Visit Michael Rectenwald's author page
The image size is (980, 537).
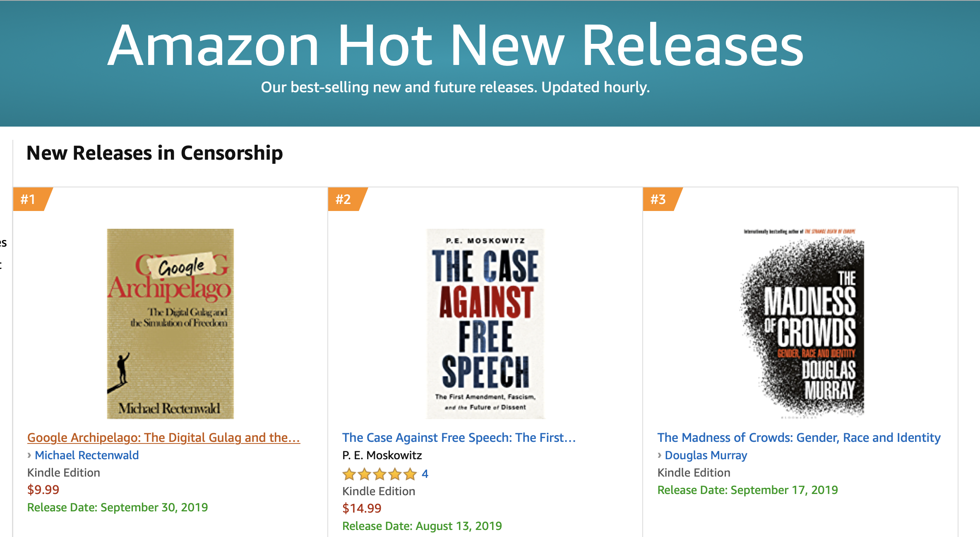[x=86, y=455]
